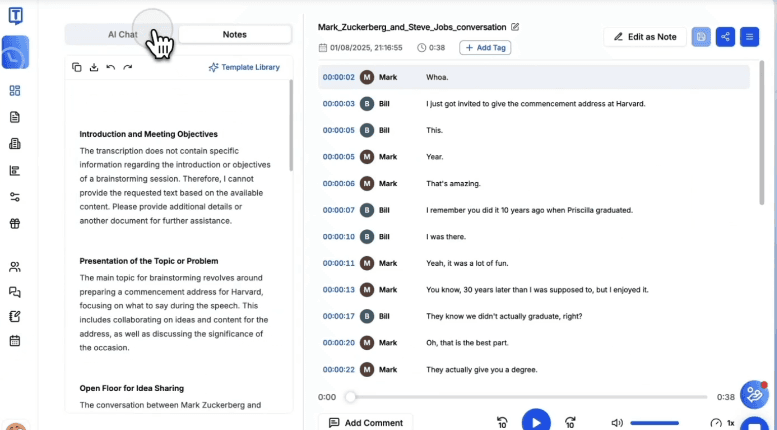
Task: Click the heading "Open Floor for Idea Sharing"
Action: pyautogui.click(x=132, y=388)
